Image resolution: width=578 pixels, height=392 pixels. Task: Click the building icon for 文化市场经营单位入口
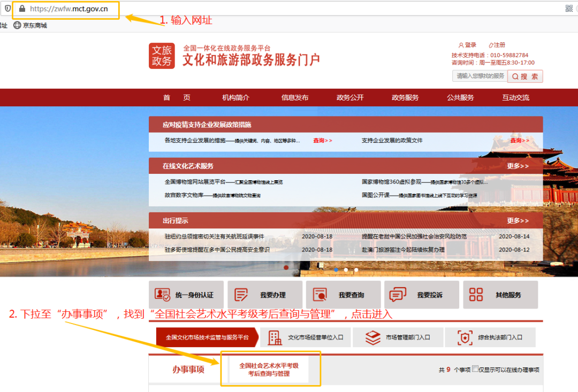pyautogui.click(x=276, y=337)
